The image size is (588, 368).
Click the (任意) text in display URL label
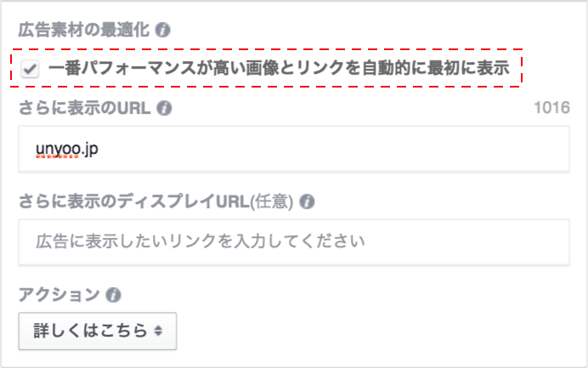tap(272, 201)
